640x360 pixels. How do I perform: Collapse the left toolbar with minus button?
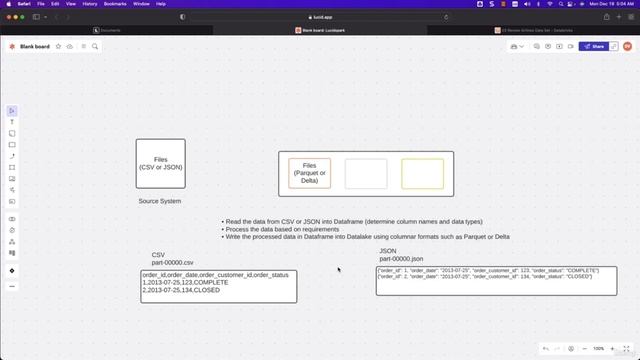click(x=12, y=287)
